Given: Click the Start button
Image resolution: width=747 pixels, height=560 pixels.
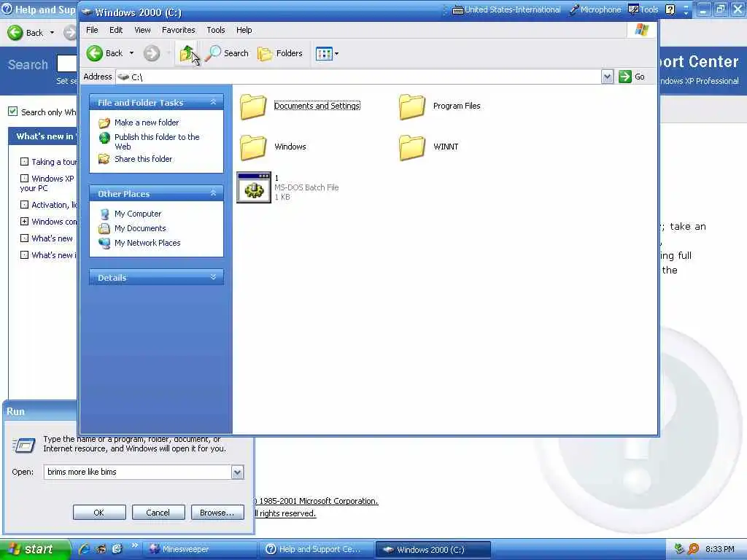Looking at the screenshot, I should (35, 549).
